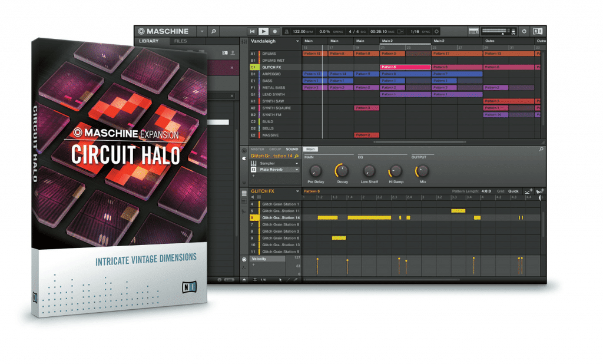
Task: Adjust the Hi Damp knob
Action: (396, 171)
